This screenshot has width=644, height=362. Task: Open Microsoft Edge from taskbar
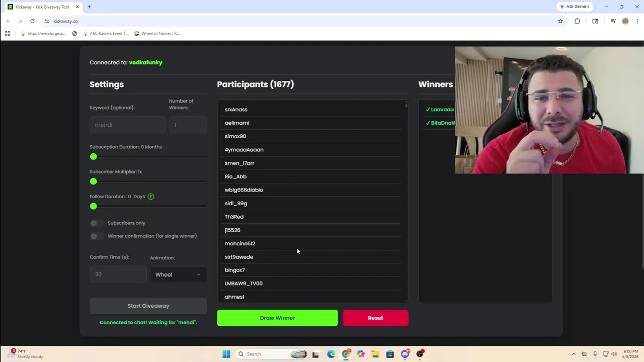[x=331, y=354]
